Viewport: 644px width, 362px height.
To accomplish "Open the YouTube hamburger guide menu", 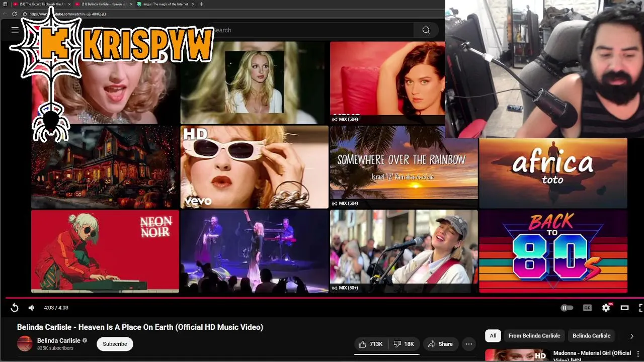I will [15, 30].
